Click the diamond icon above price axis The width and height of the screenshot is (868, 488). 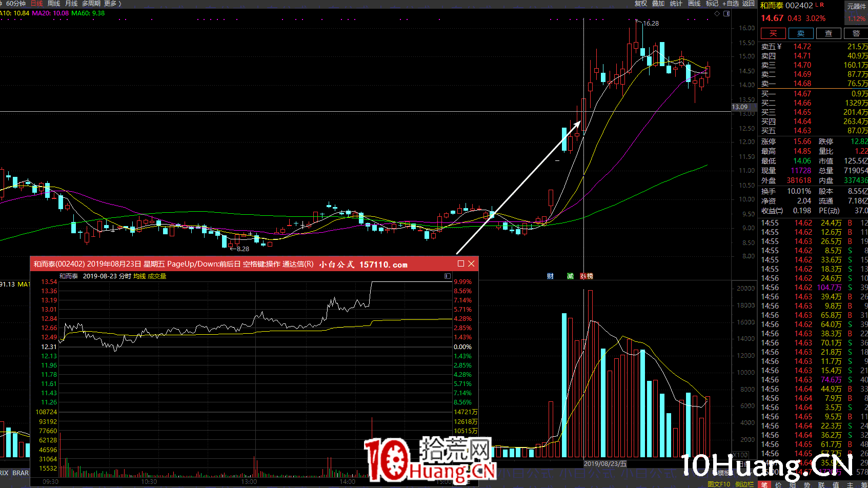[717, 13]
